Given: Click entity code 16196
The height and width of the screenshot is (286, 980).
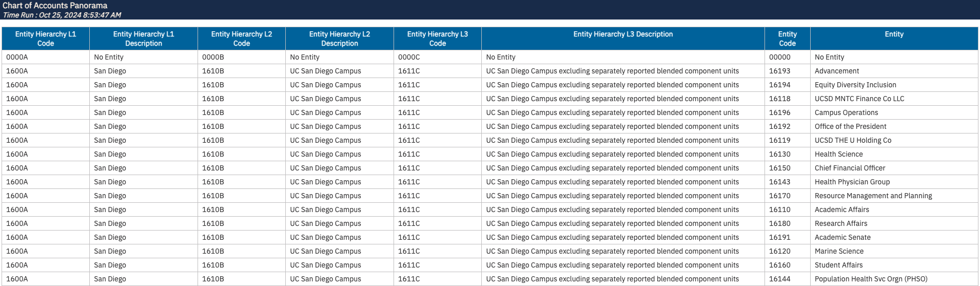Looking at the screenshot, I should coord(780,113).
